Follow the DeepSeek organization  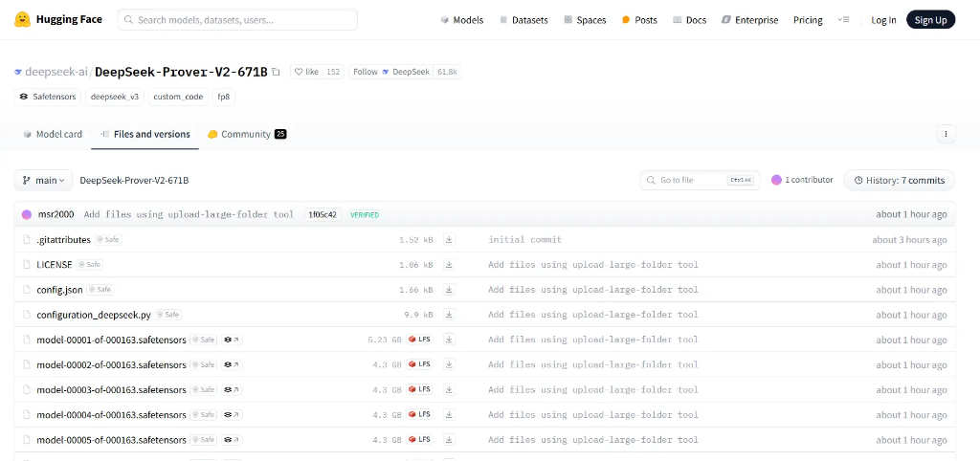tap(390, 72)
